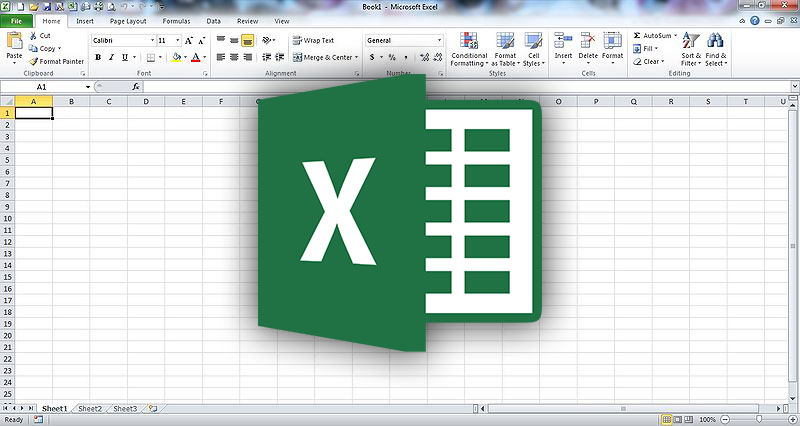Screen dimensions: 800x426
Task: Decrease indent
Action: 266,57
